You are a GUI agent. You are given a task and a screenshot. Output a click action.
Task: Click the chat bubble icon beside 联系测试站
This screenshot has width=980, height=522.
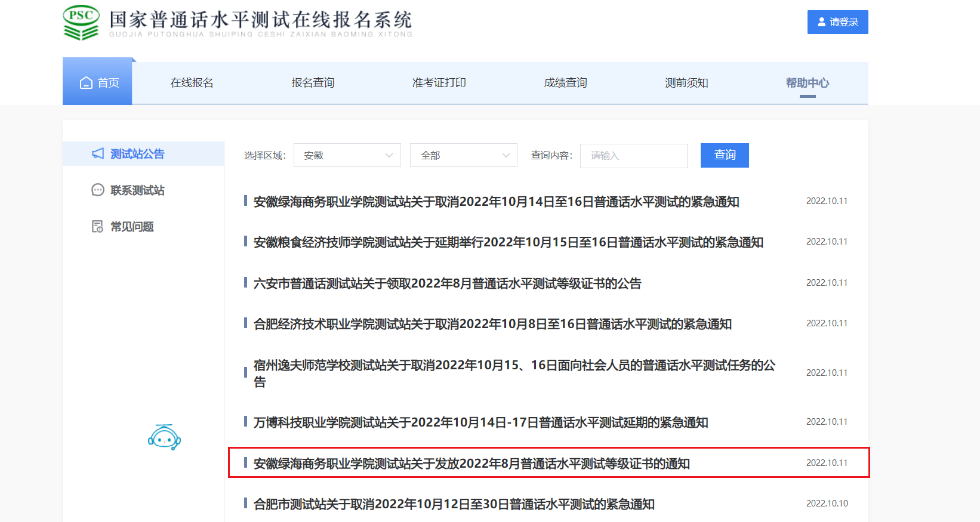coord(98,190)
